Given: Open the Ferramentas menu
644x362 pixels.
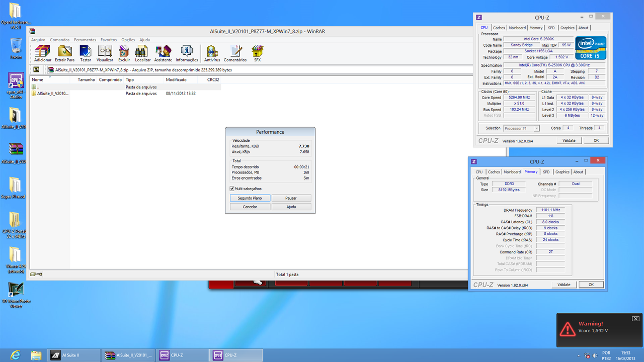Looking at the screenshot, I should click(x=85, y=40).
